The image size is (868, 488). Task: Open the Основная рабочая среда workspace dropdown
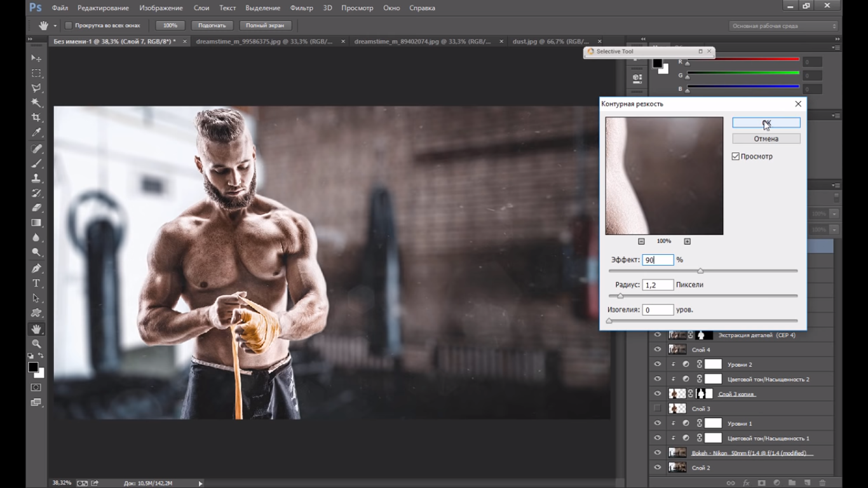[x=784, y=26]
